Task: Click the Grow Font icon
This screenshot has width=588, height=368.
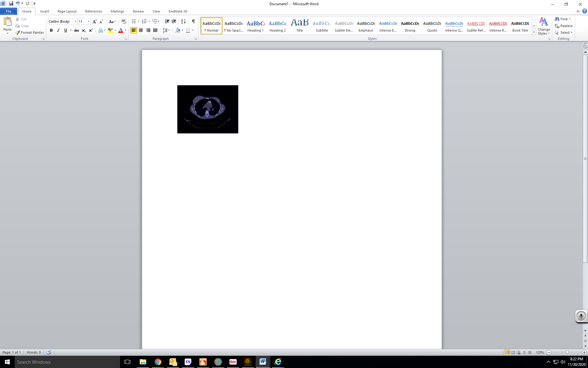Action: click(x=94, y=21)
